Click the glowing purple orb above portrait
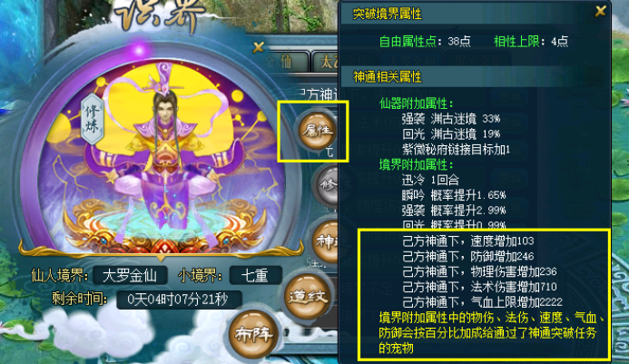The width and height of the screenshot is (629, 364). pos(139,51)
